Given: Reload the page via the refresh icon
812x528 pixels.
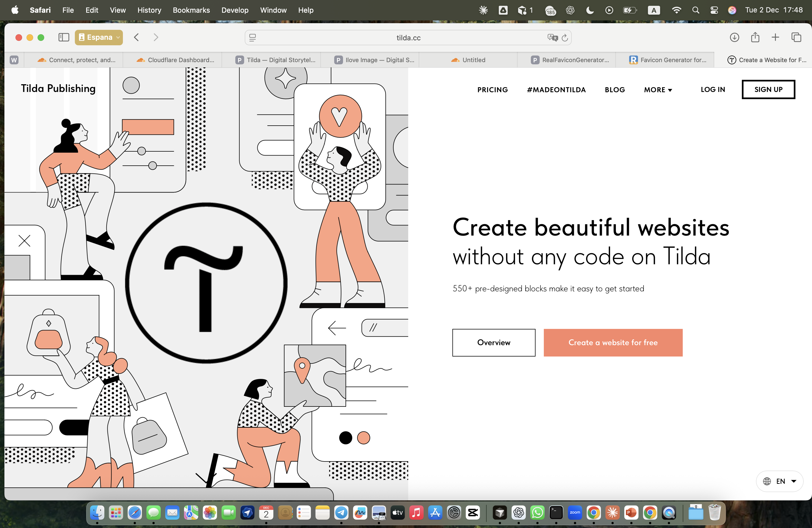Looking at the screenshot, I should click(x=565, y=38).
